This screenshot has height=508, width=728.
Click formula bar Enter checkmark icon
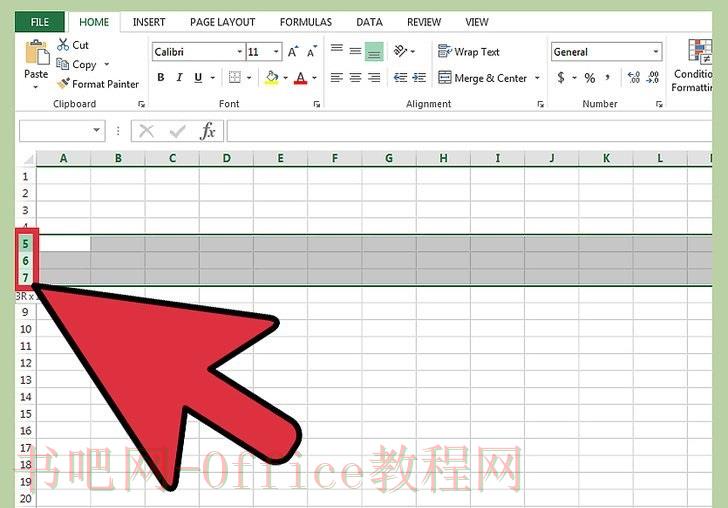(x=178, y=131)
